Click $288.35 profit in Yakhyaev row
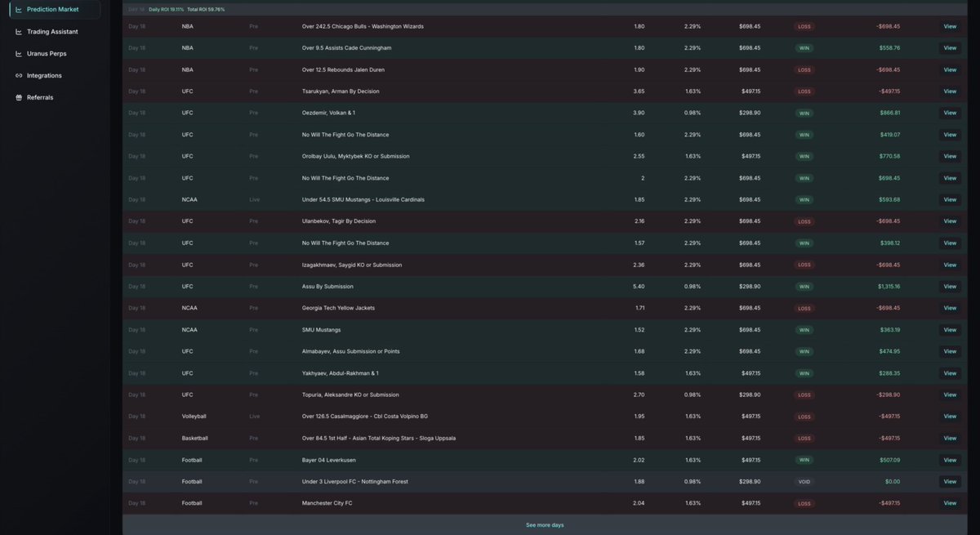The height and width of the screenshot is (535, 980). coord(891,373)
